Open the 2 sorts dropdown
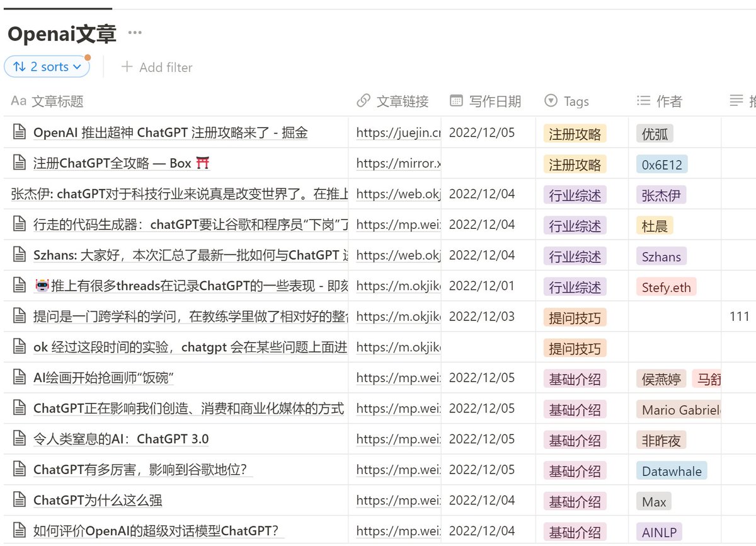Screen dimensions: 756x546 pyautogui.click(x=47, y=67)
